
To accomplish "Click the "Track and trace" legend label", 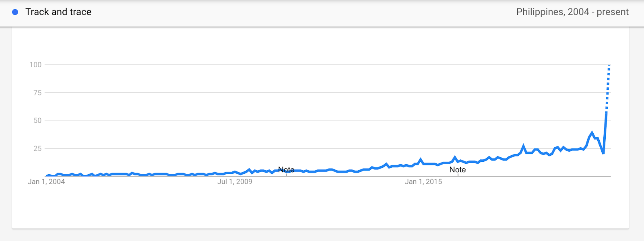I will point(58,12).
